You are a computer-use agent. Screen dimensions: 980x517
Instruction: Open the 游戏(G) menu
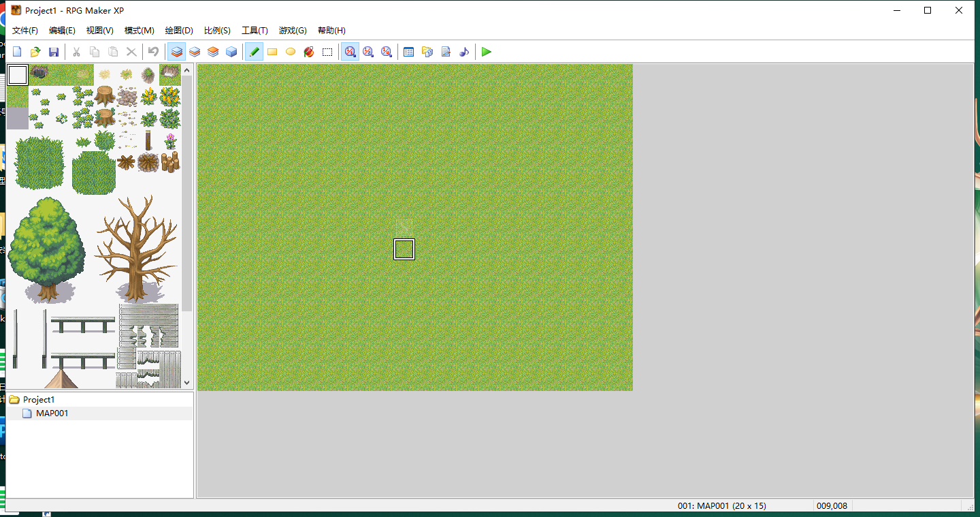point(292,30)
